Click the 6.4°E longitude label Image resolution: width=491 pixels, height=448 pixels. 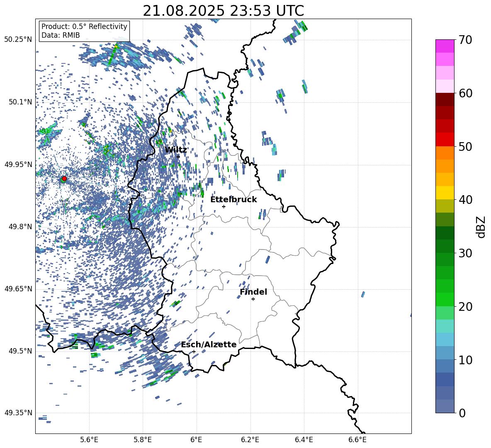point(304,440)
